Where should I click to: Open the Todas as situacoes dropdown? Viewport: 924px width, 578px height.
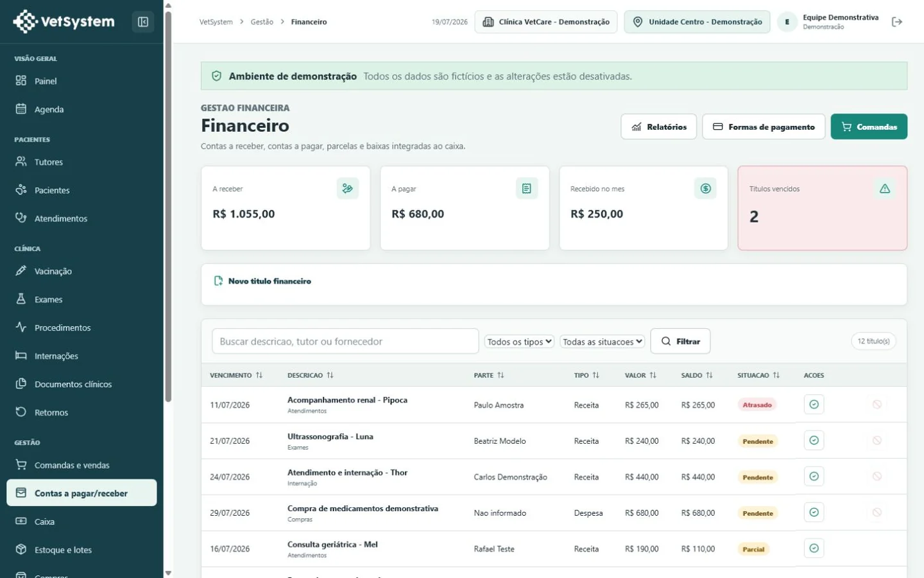tap(603, 342)
